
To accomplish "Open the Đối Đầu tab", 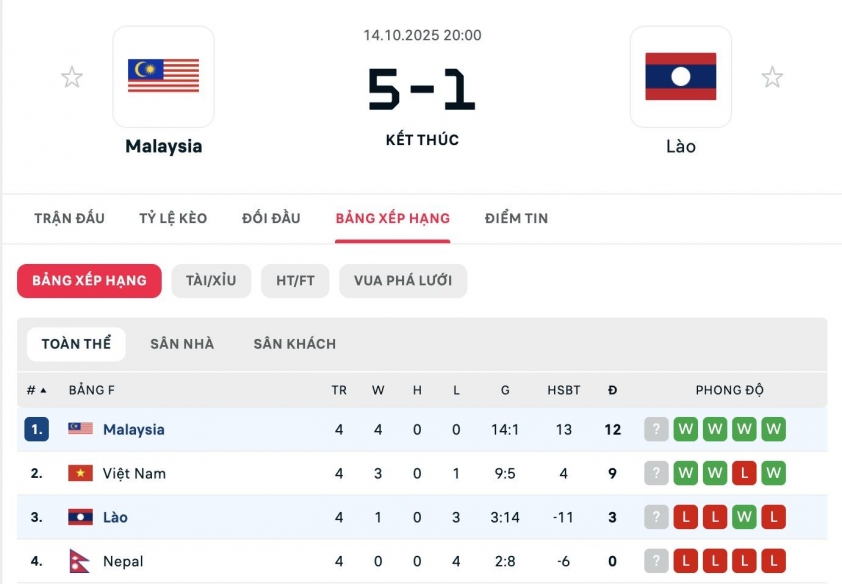I will pyautogui.click(x=271, y=218).
